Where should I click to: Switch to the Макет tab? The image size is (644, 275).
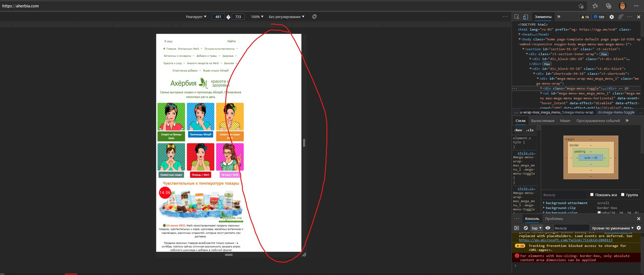point(566,121)
